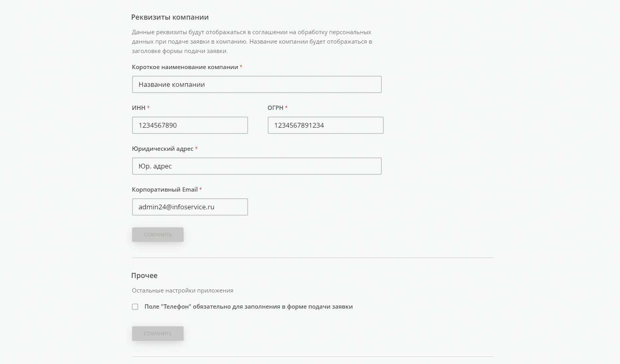Click the corporate email input with admin24@infoservice.ru
The height and width of the screenshot is (364, 620).
190,207
